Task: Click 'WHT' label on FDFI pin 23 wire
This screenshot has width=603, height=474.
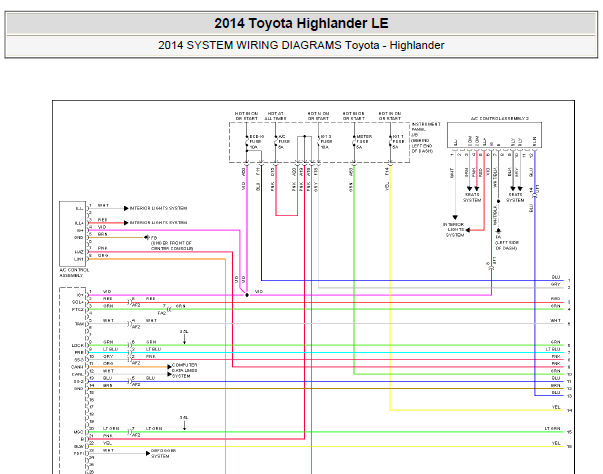Action: [108, 450]
